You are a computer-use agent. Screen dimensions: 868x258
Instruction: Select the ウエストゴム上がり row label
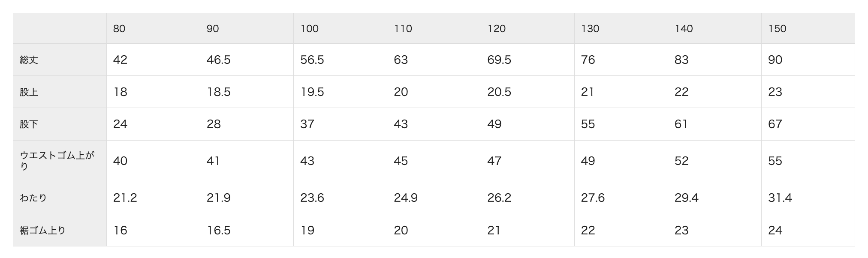57,161
